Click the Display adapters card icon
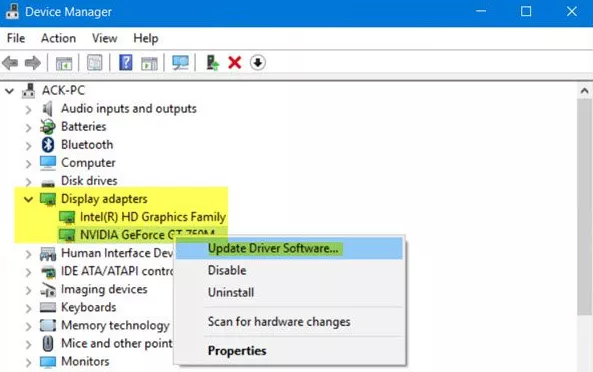The height and width of the screenshot is (372, 593). (x=48, y=199)
